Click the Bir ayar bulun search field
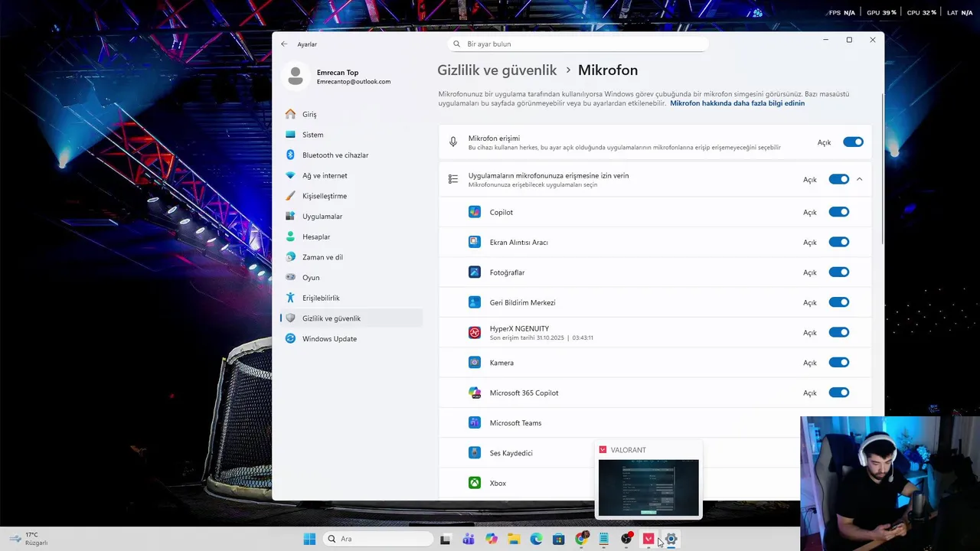This screenshot has width=980, height=551. (578, 44)
